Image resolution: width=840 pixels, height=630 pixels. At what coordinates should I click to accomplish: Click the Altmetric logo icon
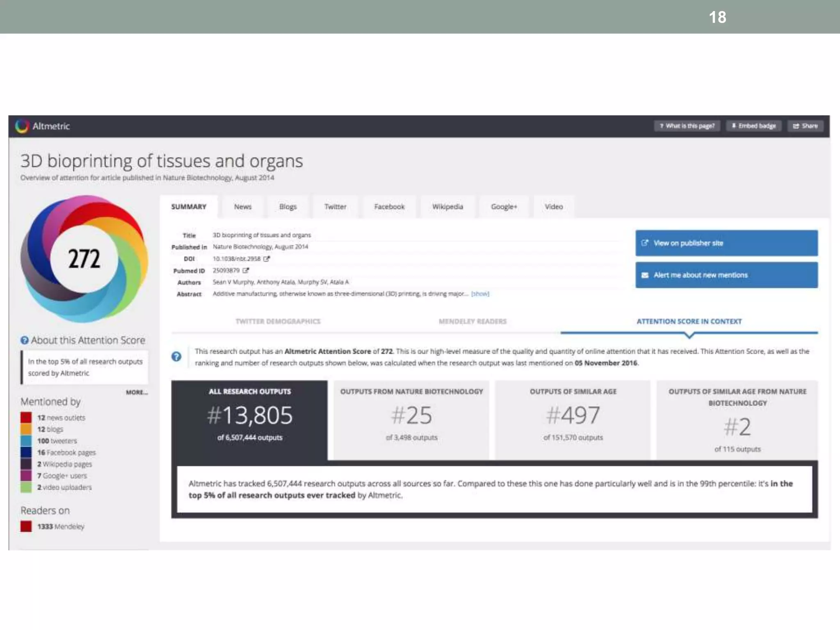pyautogui.click(x=22, y=126)
